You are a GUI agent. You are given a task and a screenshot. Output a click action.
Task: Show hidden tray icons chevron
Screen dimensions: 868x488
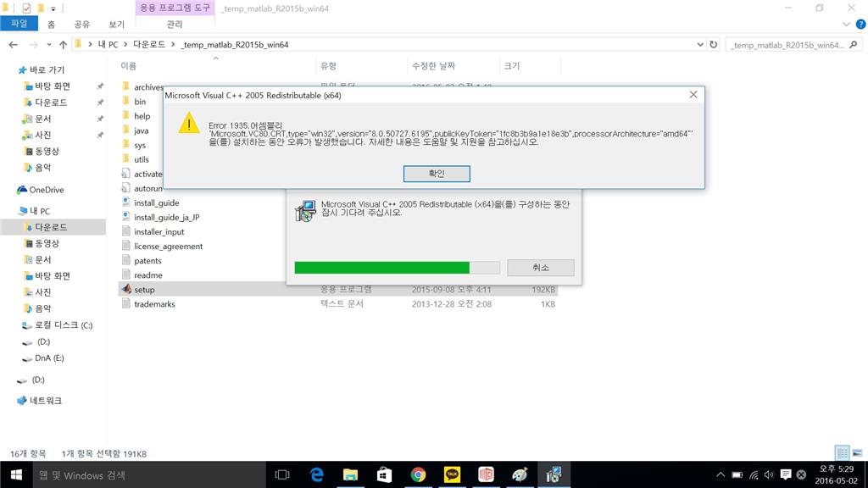[x=721, y=474]
